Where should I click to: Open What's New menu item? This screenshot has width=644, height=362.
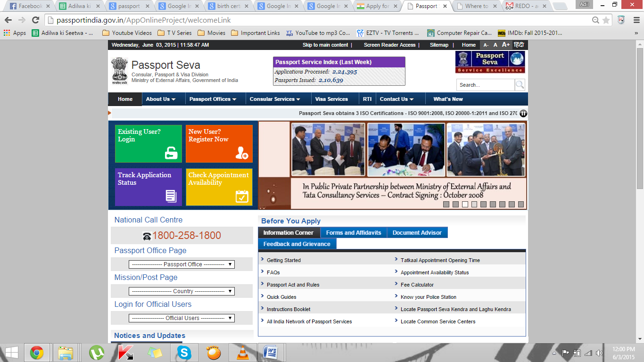[448, 99]
